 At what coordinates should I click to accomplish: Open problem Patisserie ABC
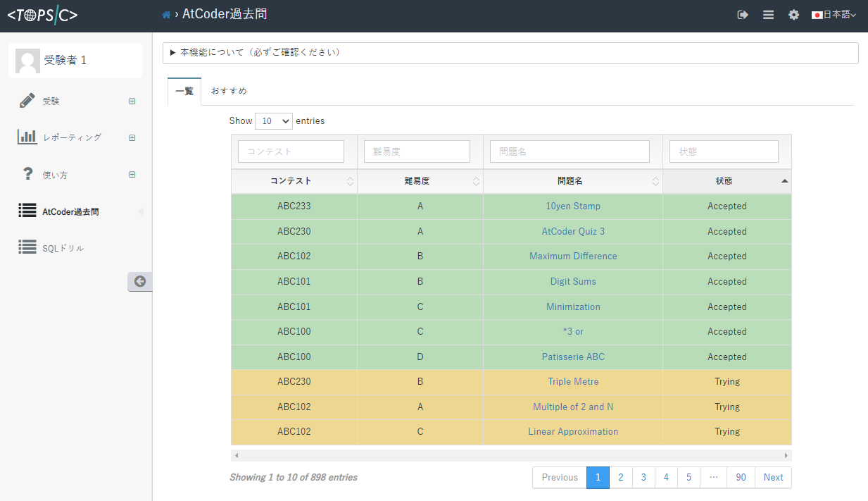coord(573,357)
